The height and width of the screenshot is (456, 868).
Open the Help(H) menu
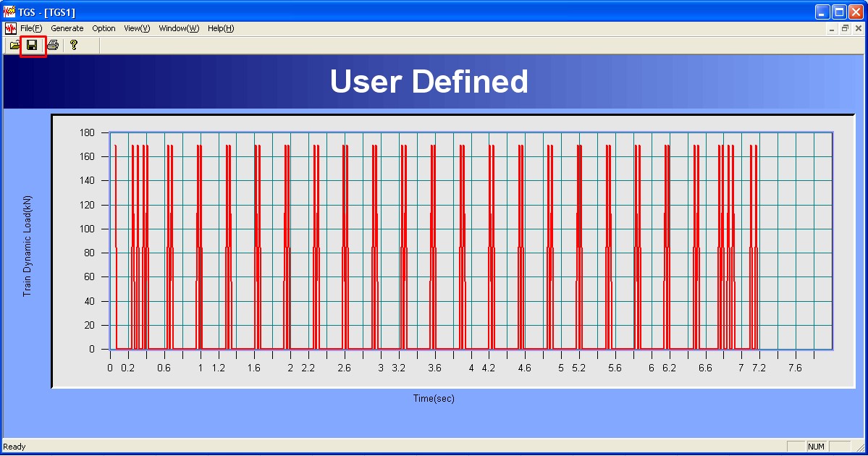pyautogui.click(x=221, y=28)
